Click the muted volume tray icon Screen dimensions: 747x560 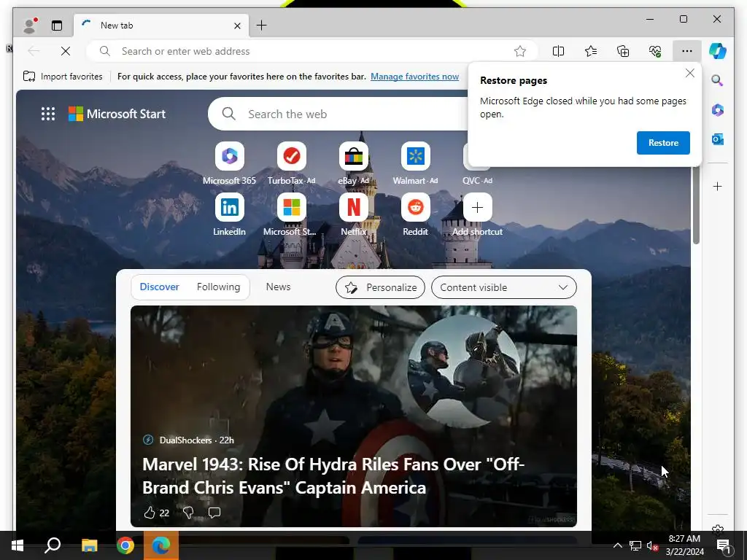click(x=652, y=545)
